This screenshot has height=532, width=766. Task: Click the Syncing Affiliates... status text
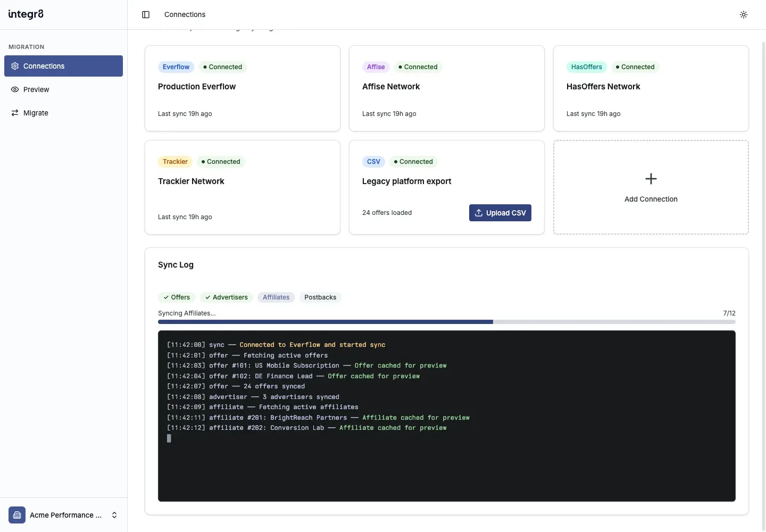click(x=187, y=313)
